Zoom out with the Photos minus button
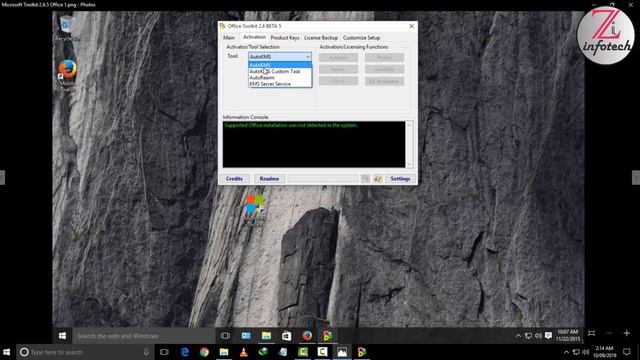This screenshot has width=640, height=360. [609, 333]
